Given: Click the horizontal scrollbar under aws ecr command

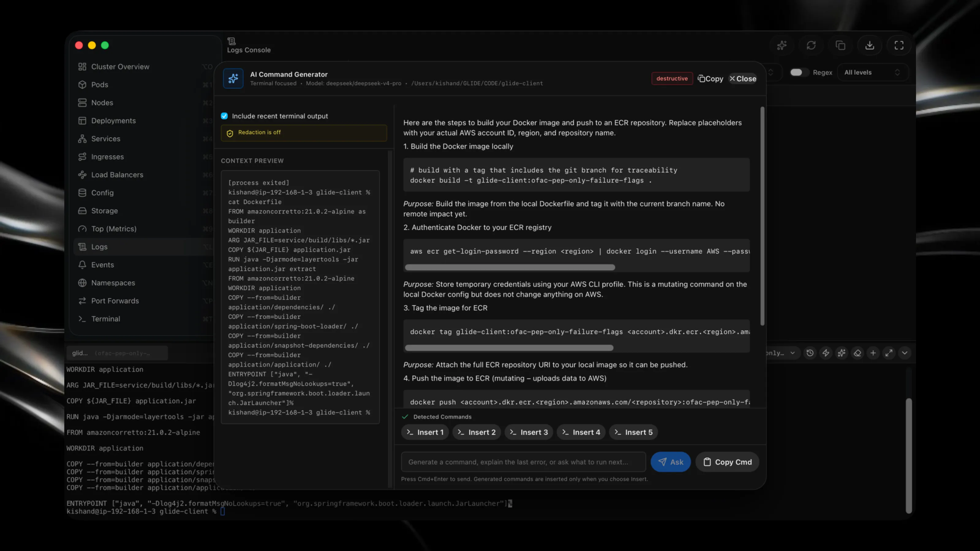Looking at the screenshot, I should pyautogui.click(x=510, y=267).
